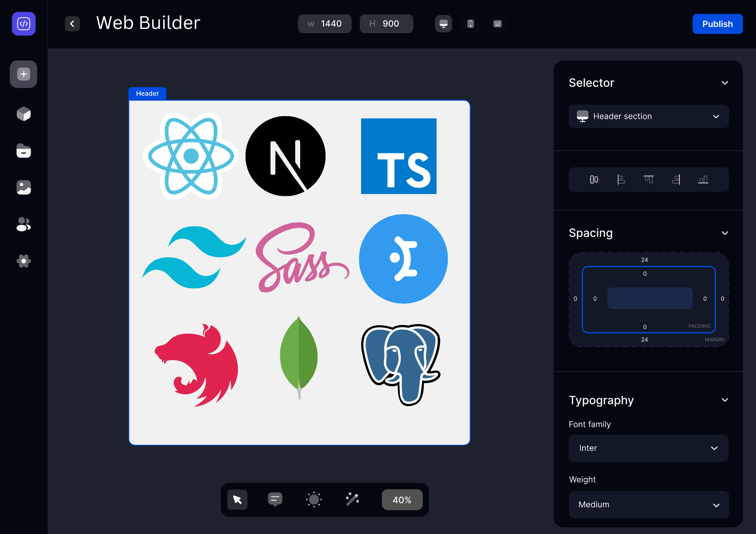Select the Header tab label on canvas
Screen dimensions: 756x534
click(147, 93)
